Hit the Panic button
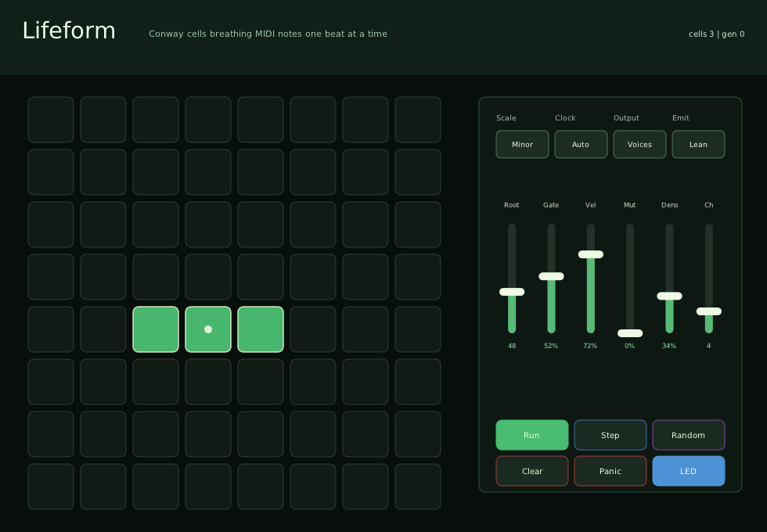 pos(610,471)
